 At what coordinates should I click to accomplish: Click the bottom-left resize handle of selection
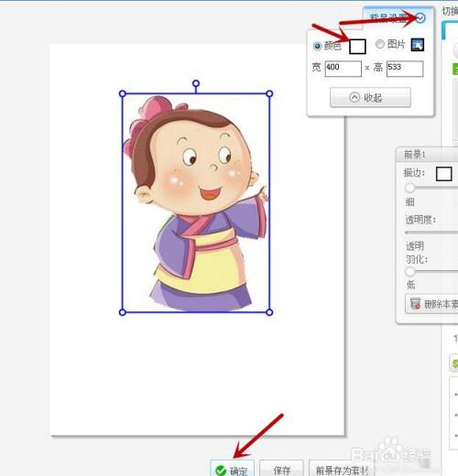coord(123,312)
